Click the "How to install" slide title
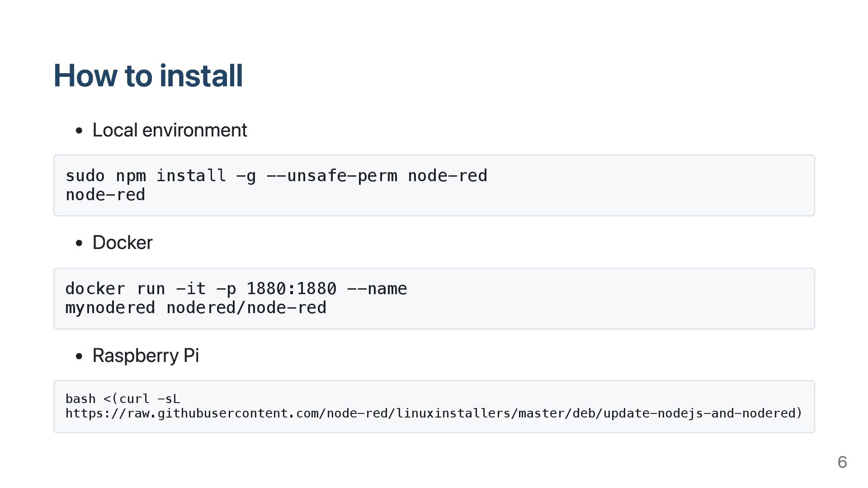 point(148,75)
